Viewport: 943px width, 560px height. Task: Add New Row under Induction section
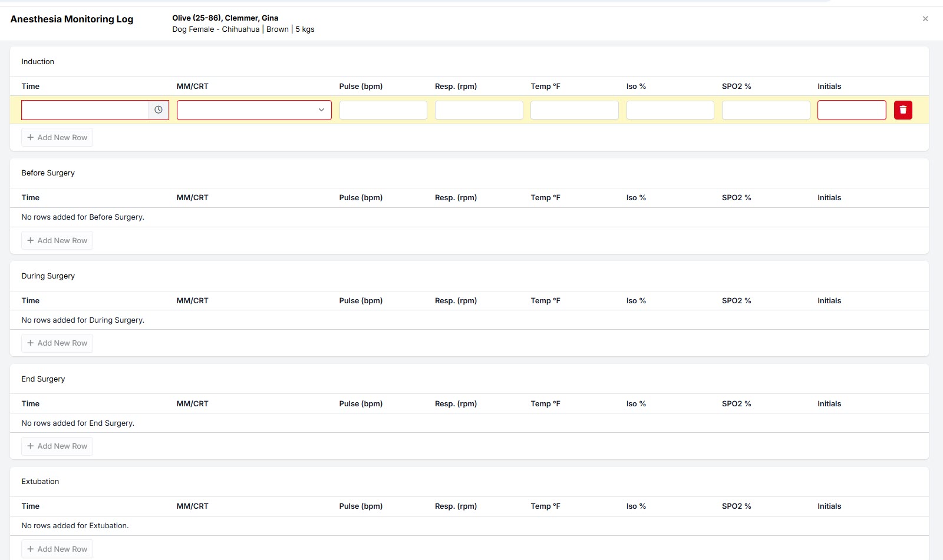tap(57, 138)
